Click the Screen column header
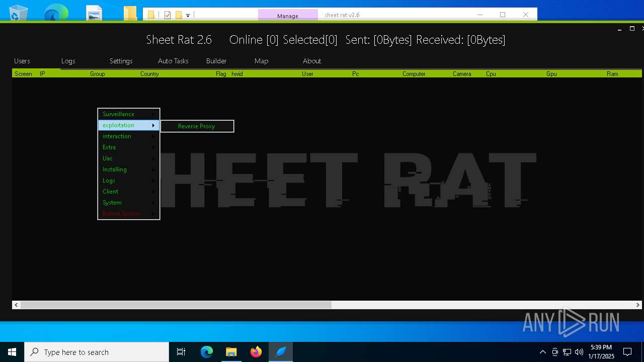The image size is (644, 362). (x=24, y=74)
